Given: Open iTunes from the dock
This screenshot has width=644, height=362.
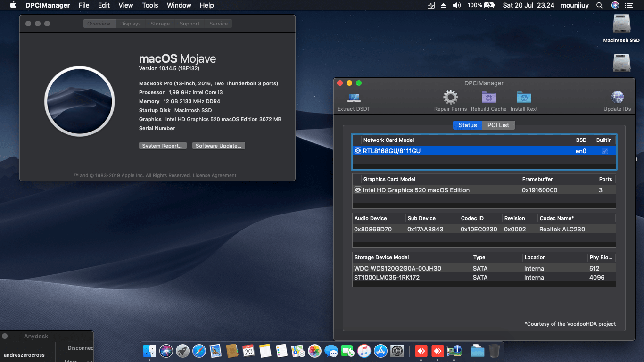Looking at the screenshot, I should pyautogui.click(x=364, y=351).
